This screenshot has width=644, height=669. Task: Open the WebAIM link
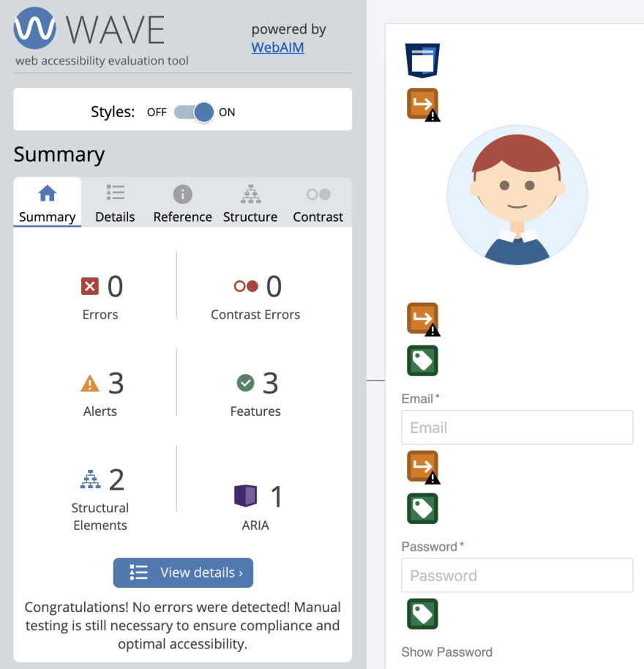coord(277,47)
